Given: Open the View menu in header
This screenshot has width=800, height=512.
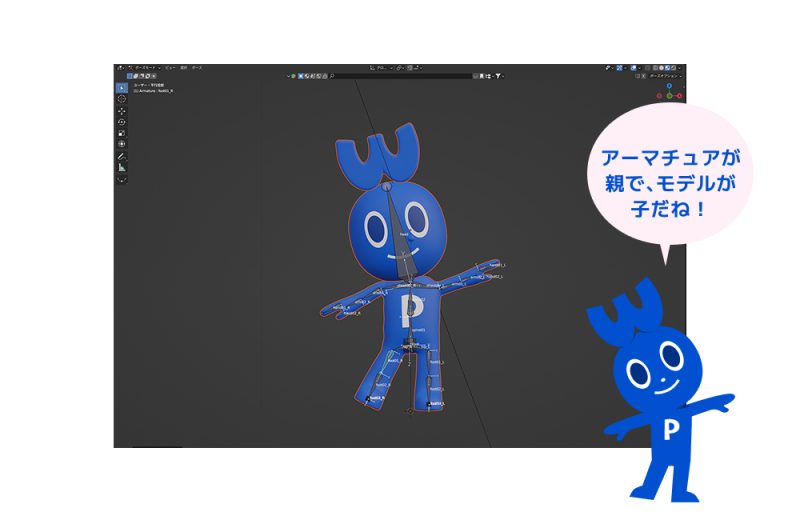Looking at the screenshot, I should [x=170, y=68].
